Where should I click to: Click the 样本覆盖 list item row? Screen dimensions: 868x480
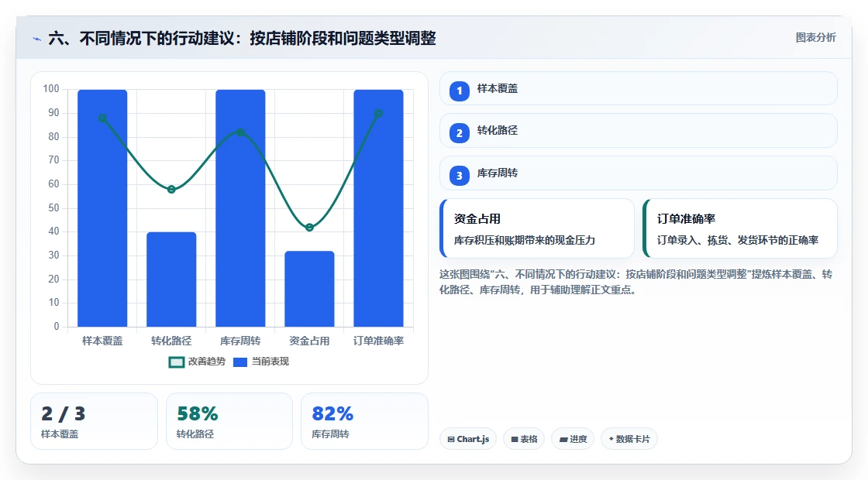(639, 88)
